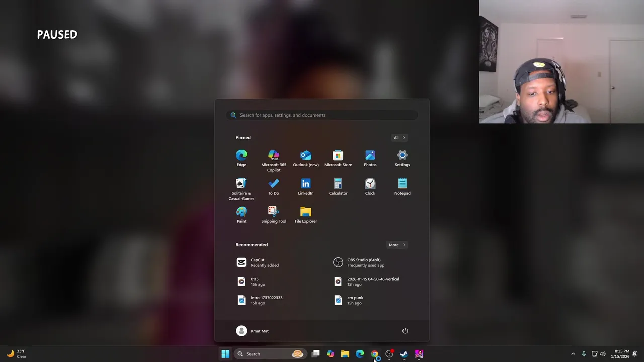The image size is (644, 362).
Task: Open Settings from pinned apps
Action: 403,158
